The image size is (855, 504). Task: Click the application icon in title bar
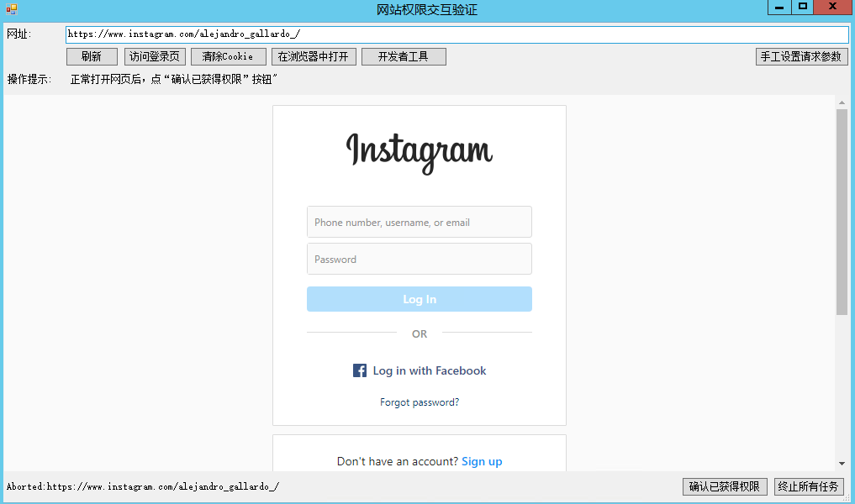click(12, 8)
